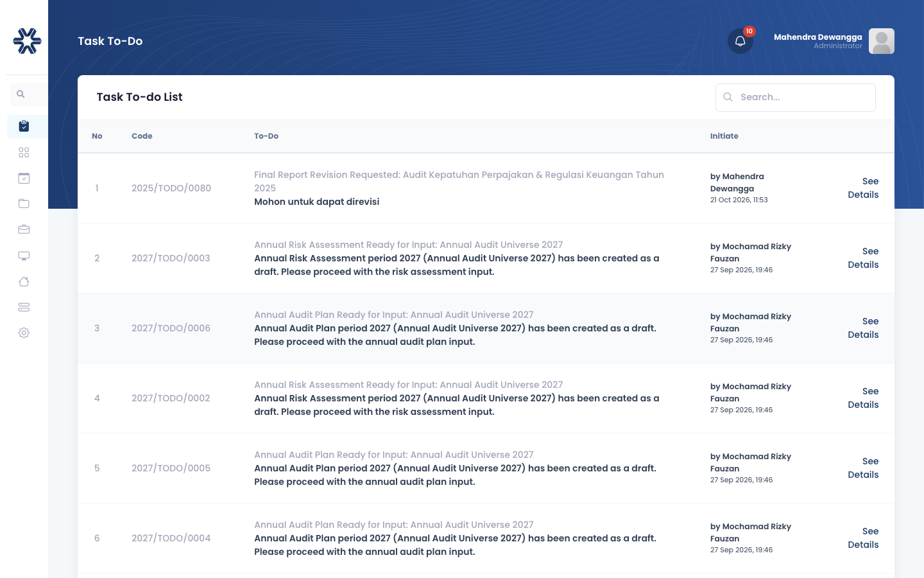Open the grid dashboard sidebar icon
The height and width of the screenshot is (578, 924).
pyautogui.click(x=24, y=152)
